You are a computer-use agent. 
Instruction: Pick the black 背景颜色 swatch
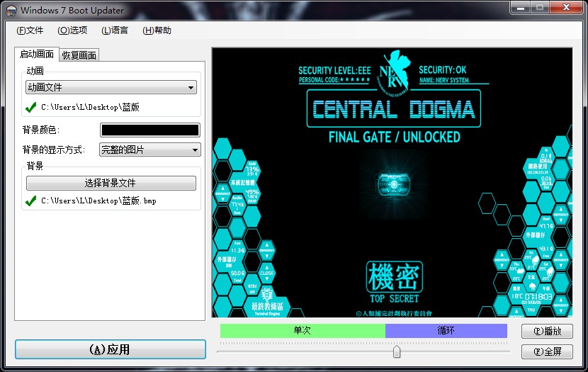click(x=150, y=130)
